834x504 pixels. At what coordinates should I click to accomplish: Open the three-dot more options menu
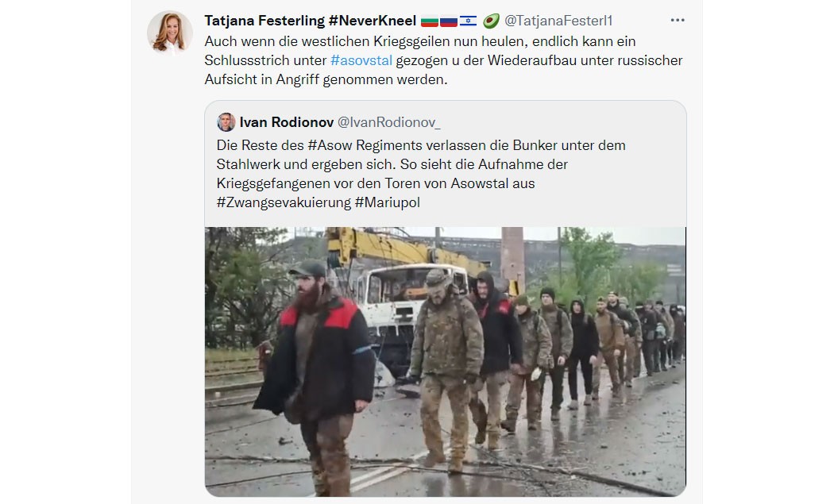pyautogui.click(x=677, y=20)
